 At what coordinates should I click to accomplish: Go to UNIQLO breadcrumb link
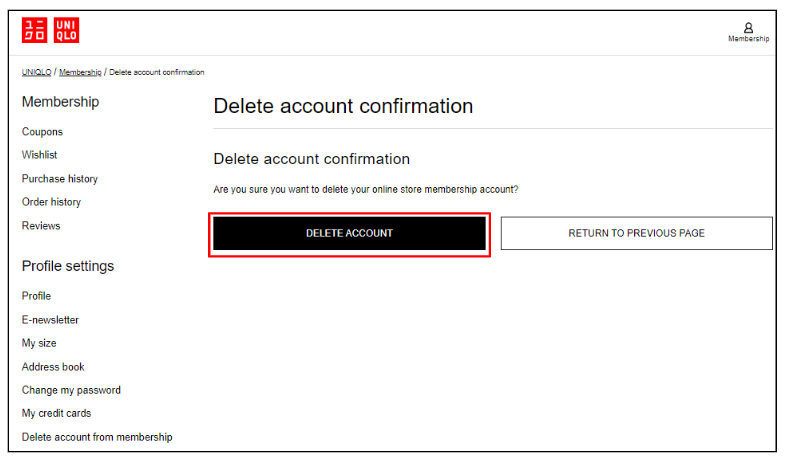36,72
